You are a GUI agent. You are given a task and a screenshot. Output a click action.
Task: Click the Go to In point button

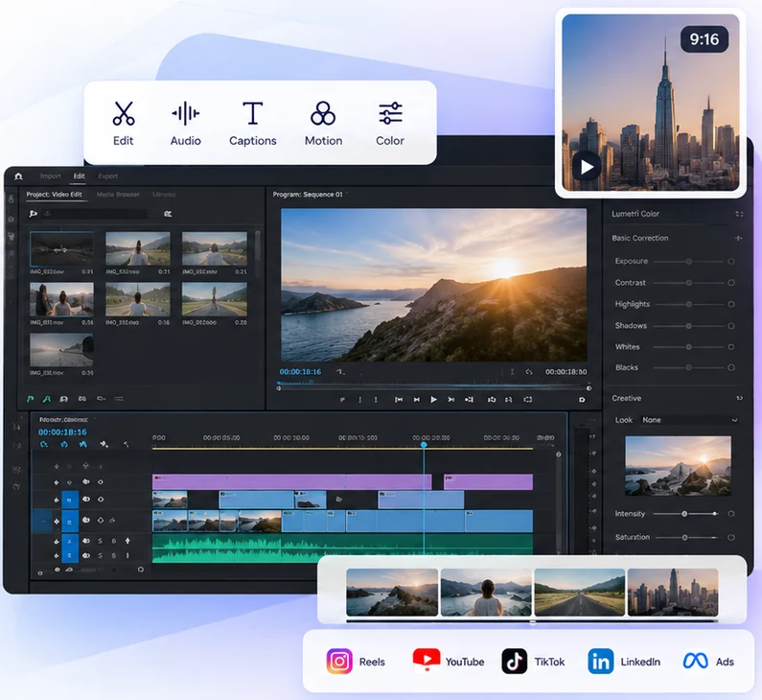(x=399, y=399)
